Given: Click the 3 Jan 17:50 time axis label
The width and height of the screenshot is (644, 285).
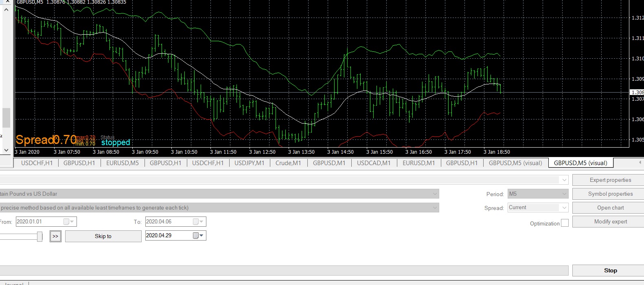Looking at the screenshot, I should coord(458,152).
